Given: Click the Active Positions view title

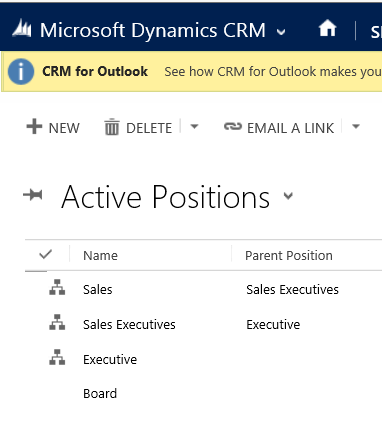Looking at the screenshot, I should (166, 197).
